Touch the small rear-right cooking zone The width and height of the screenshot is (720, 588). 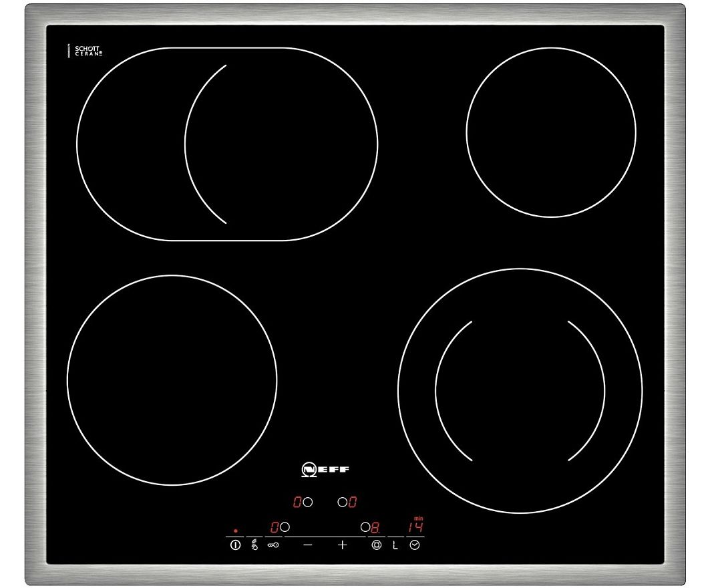tap(551, 132)
